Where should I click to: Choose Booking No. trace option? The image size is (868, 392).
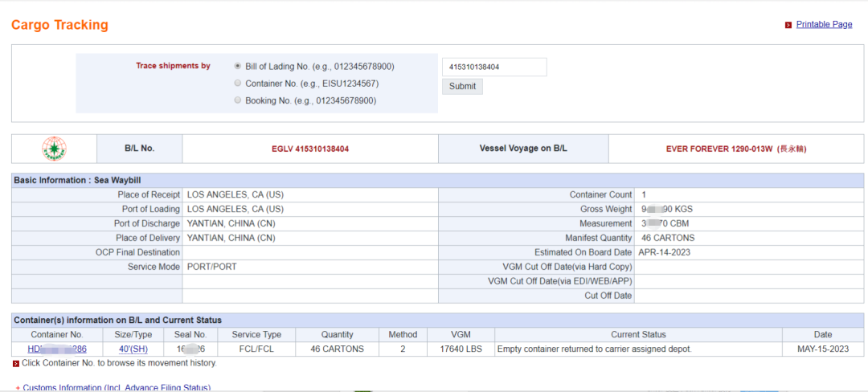click(x=237, y=100)
